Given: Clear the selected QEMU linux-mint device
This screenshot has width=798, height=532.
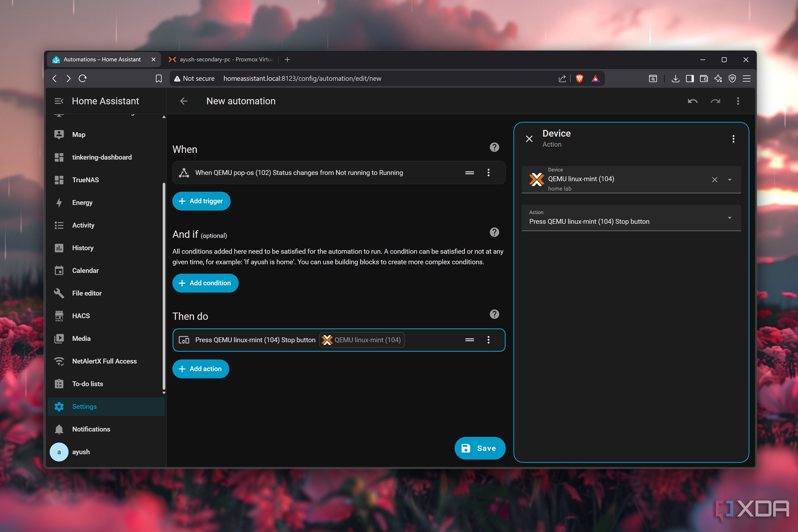Looking at the screenshot, I should click(715, 180).
